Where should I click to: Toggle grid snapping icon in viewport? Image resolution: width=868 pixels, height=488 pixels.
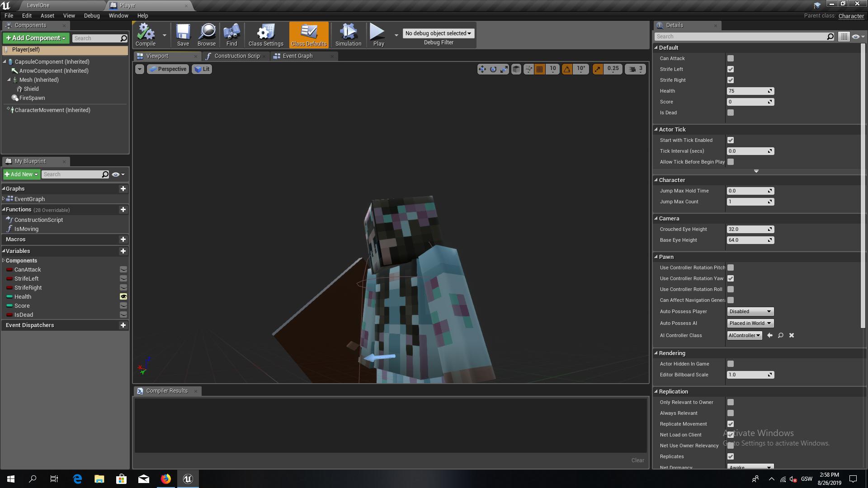pos(539,69)
